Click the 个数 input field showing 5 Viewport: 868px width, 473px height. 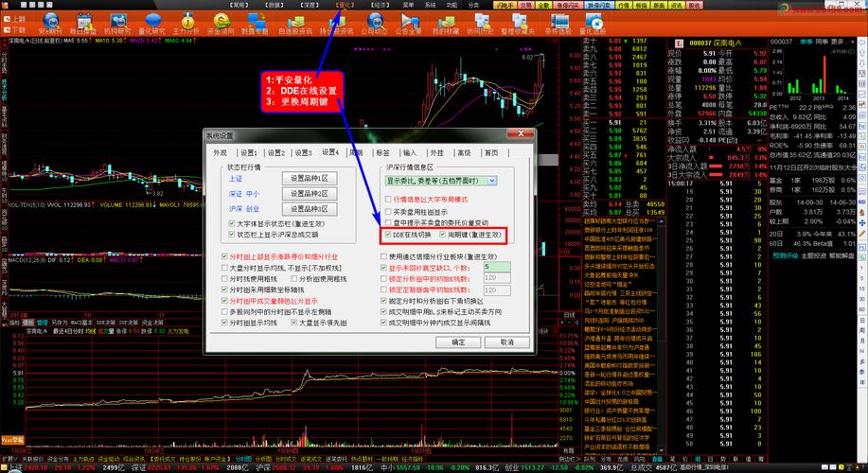499,268
